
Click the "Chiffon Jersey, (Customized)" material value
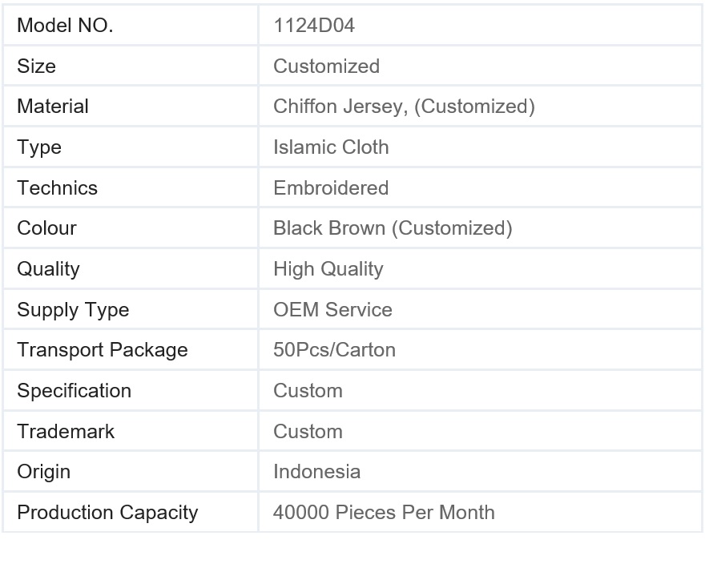coord(404,107)
